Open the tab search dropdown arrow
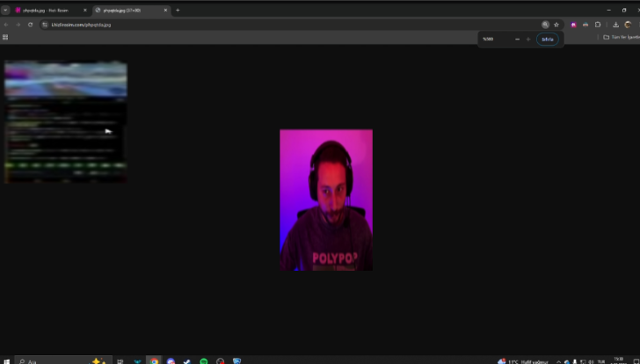 (x=5, y=11)
